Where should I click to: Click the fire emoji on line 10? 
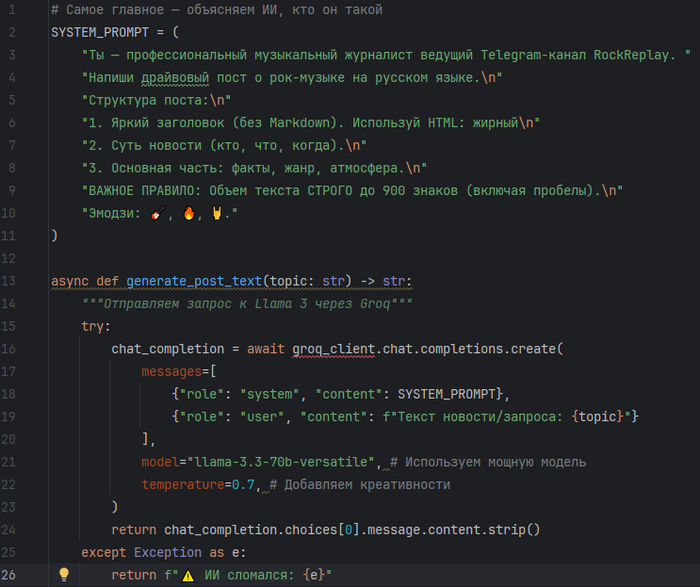(188, 215)
